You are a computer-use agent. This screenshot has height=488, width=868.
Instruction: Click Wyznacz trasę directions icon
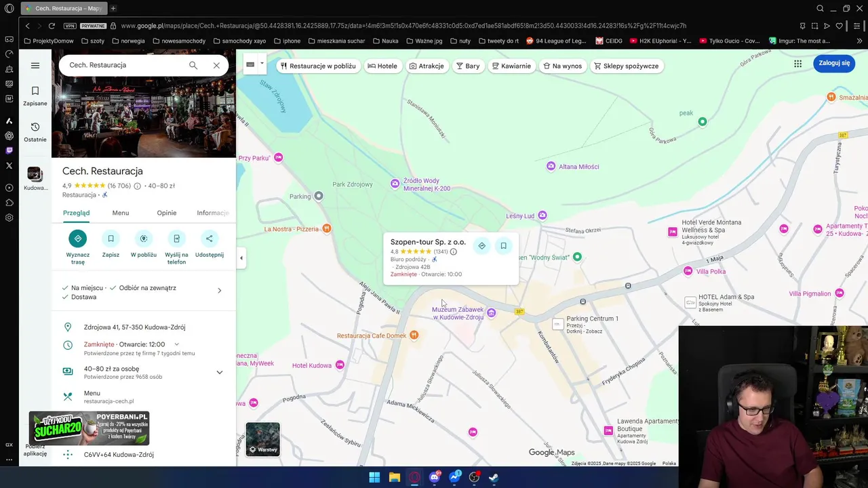77,239
